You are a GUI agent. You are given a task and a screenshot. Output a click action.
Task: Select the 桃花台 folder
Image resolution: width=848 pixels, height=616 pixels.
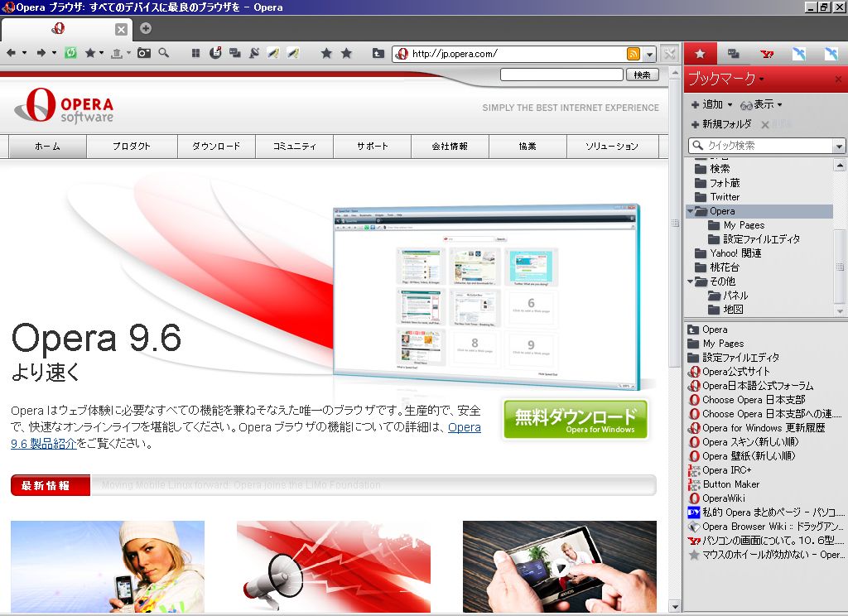click(x=716, y=267)
